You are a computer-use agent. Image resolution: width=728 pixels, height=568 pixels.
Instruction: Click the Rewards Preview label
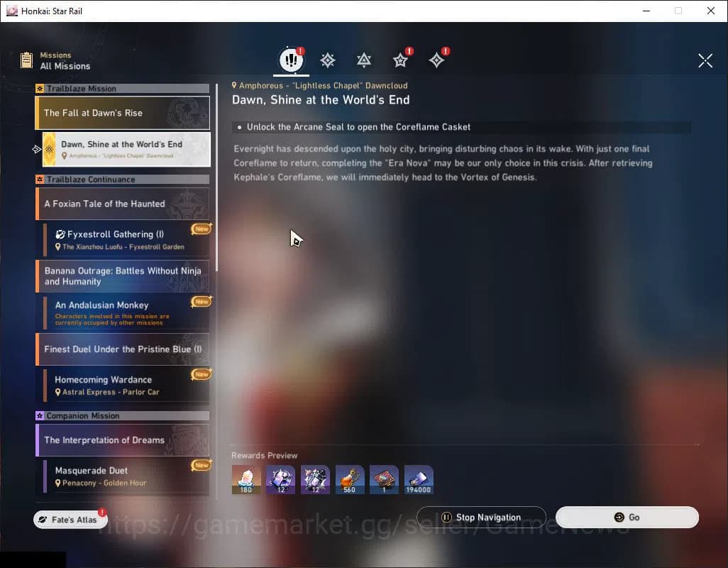(x=264, y=455)
